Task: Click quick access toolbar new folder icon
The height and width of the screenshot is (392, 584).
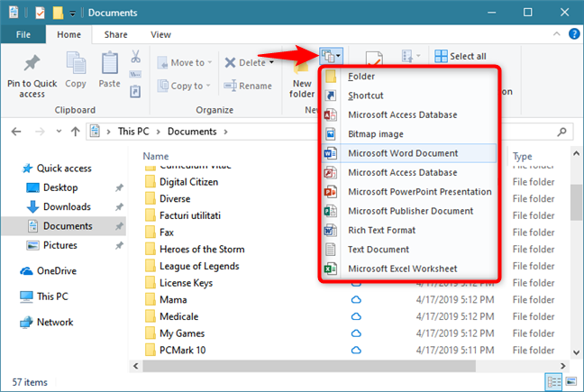Action: coord(58,13)
